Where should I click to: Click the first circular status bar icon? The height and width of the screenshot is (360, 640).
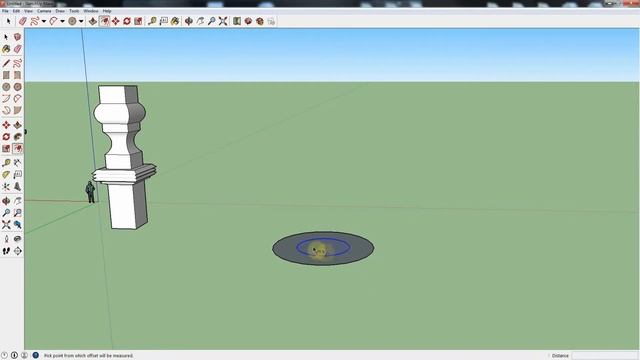(x=4, y=356)
